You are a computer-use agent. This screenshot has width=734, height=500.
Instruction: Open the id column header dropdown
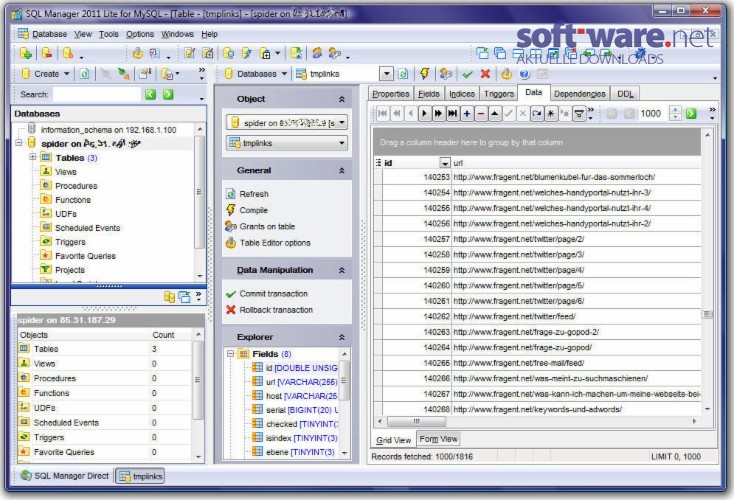[x=445, y=163]
